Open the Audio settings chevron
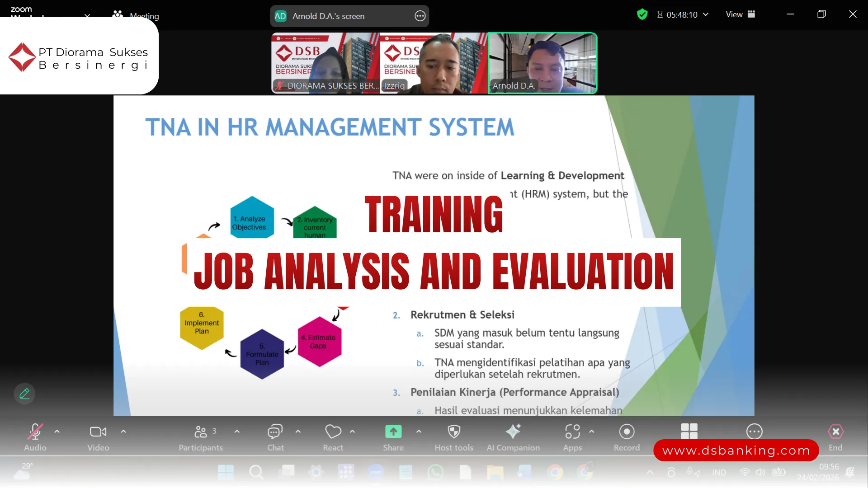This screenshot has height=488, width=868. coord(57,432)
